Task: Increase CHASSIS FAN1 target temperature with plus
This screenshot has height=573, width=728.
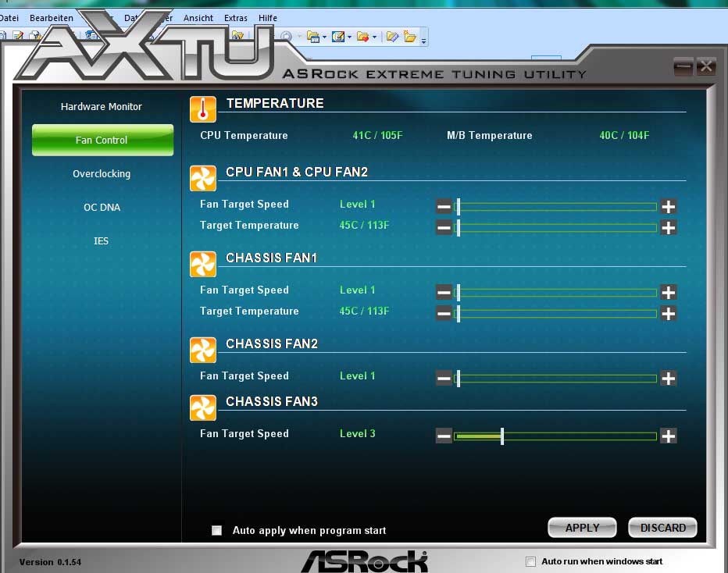Action: (668, 313)
